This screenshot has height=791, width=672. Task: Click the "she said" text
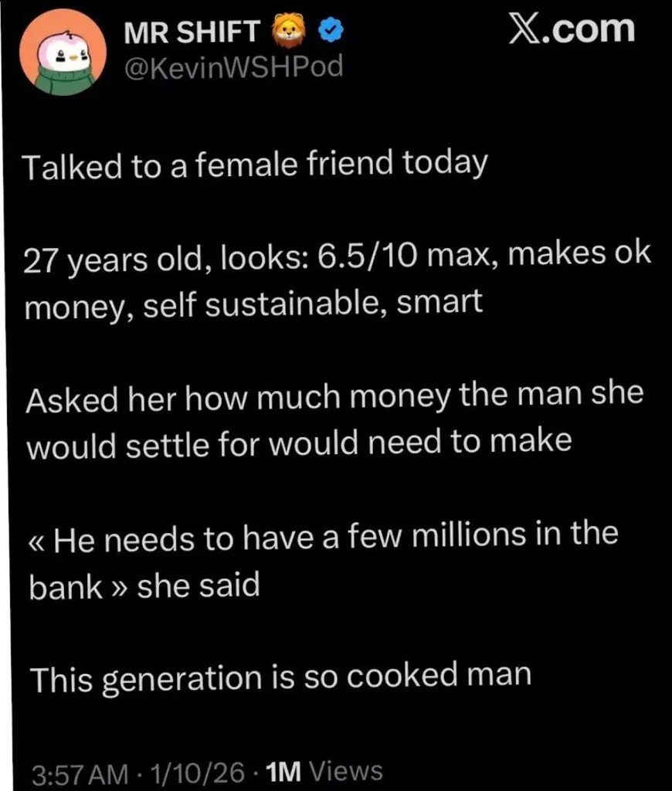click(198, 584)
